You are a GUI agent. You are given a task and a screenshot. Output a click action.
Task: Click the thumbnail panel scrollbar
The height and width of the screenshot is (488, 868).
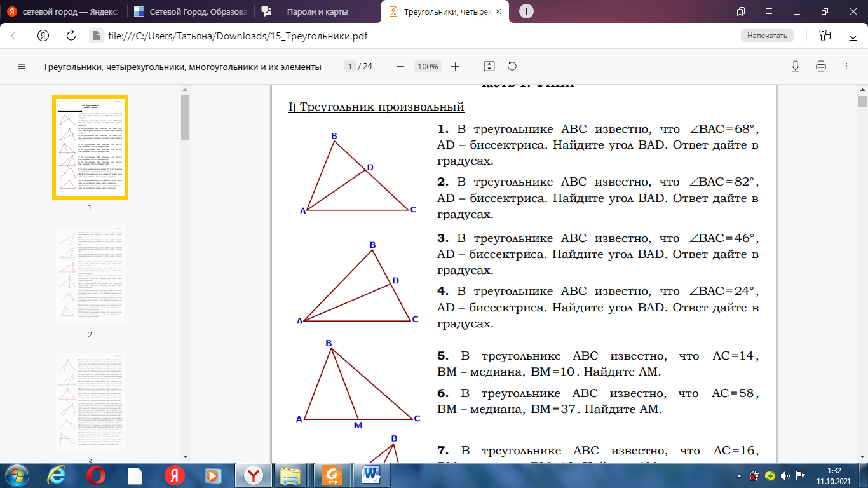click(185, 118)
